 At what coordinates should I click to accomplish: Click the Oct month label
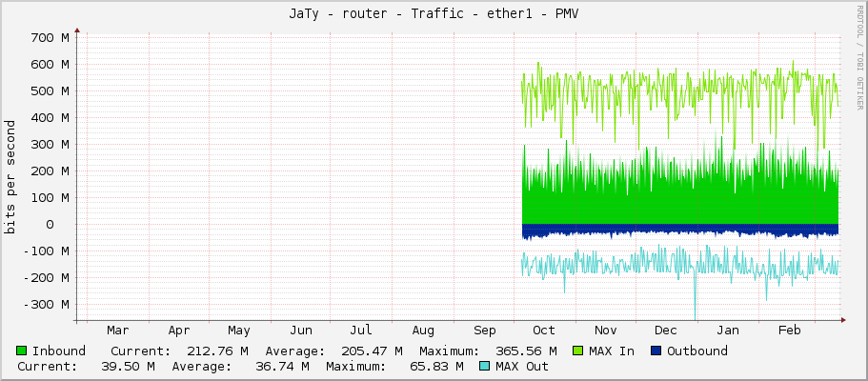pyautogui.click(x=544, y=331)
